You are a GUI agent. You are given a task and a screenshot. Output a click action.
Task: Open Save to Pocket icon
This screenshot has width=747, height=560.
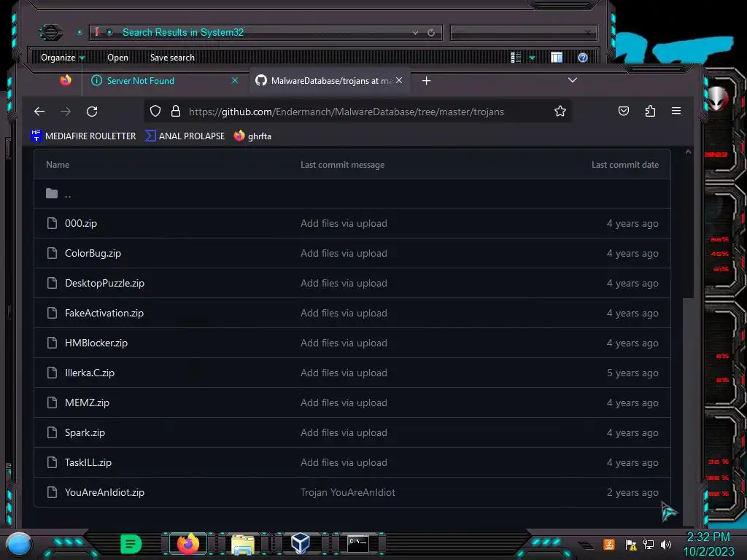point(624,112)
